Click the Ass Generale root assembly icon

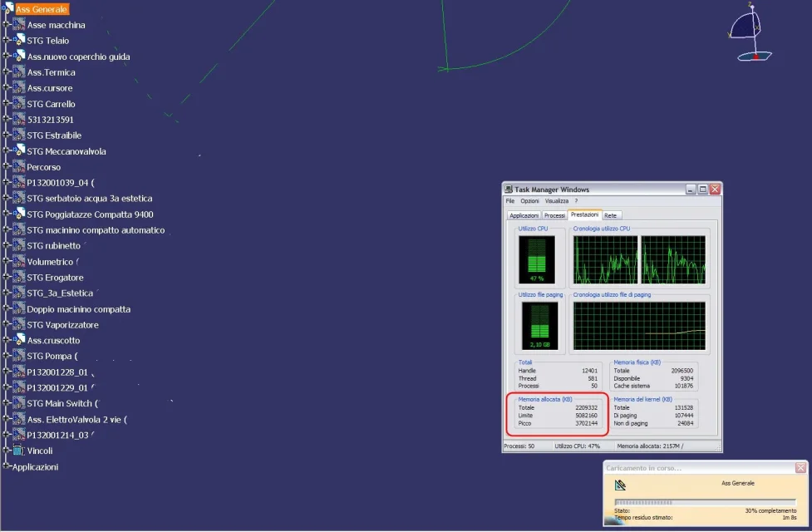tap(7, 7)
